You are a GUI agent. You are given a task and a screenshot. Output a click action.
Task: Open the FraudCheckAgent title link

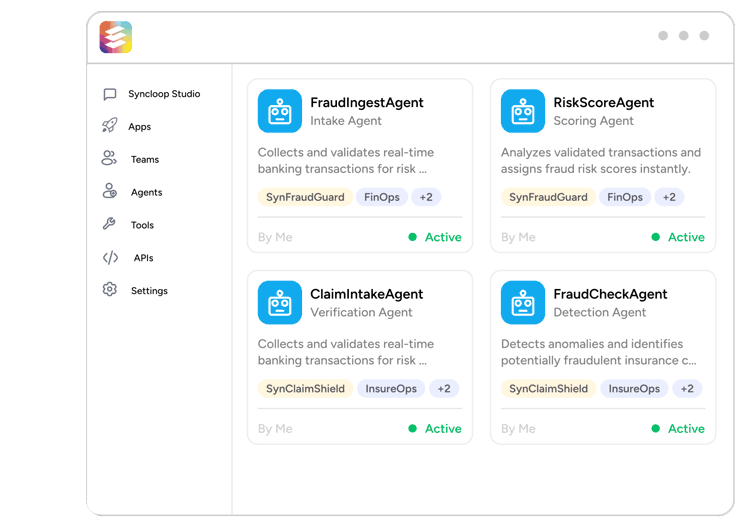[x=610, y=294]
